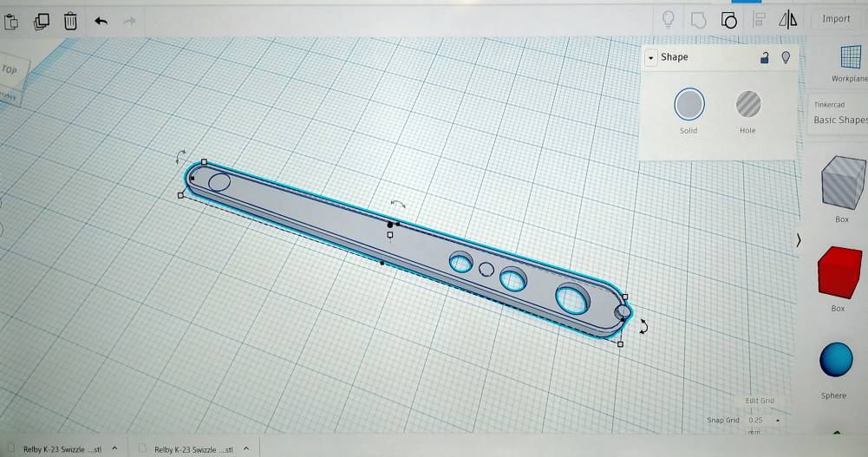
Task: Toggle the lock icon in the Shape panel
Action: (765, 57)
